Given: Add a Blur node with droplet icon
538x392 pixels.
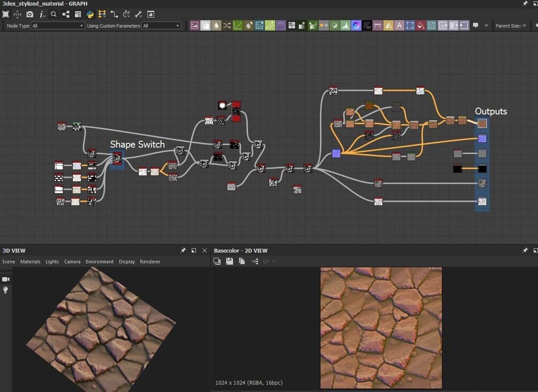Looking at the screenshot, I should coord(216,26).
